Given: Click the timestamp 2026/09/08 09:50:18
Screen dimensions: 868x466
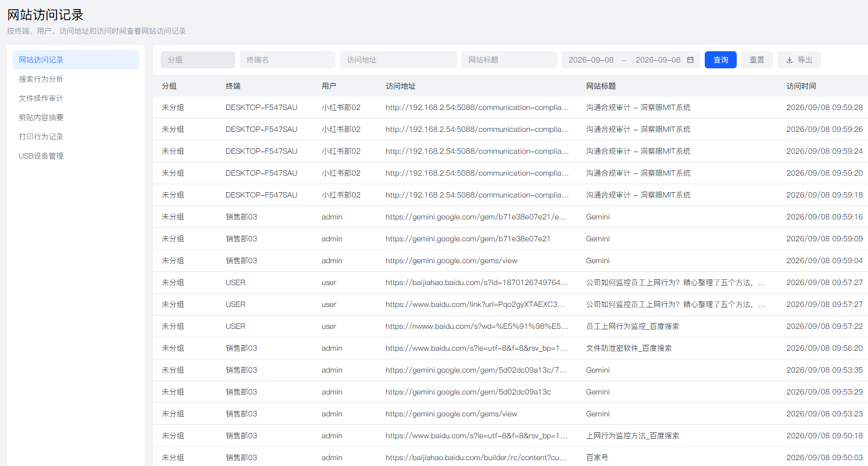Looking at the screenshot, I should (x=824, y=436).
